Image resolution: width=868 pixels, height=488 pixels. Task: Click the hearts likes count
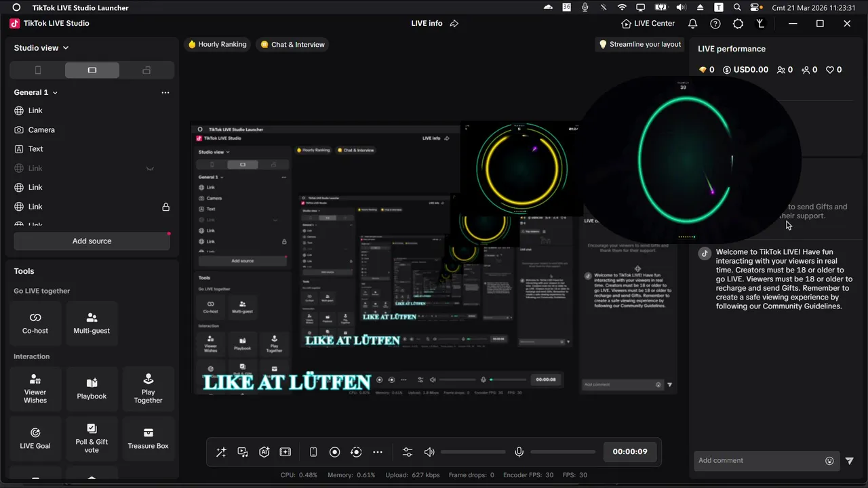click(x=835, y=70)
